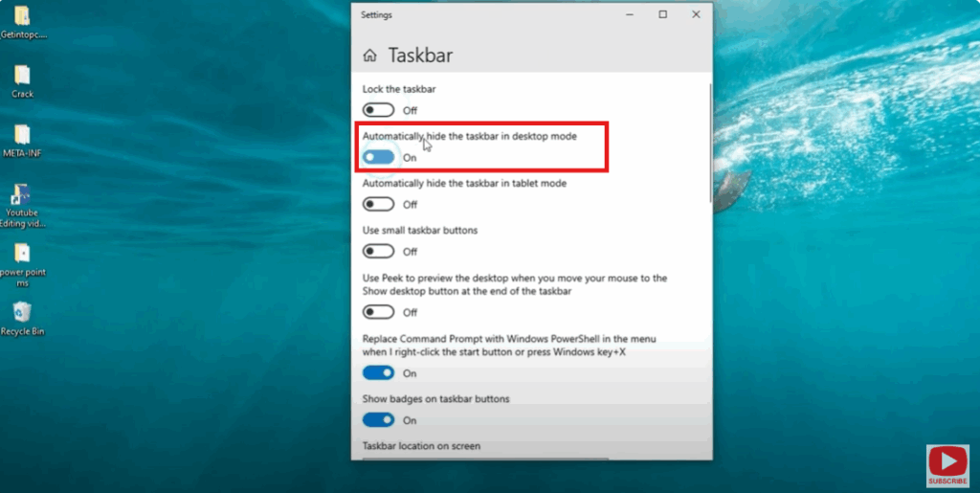980x493 pixels.
Task: Click 'Automatically hide the taskbar in tablet mode' text
Action: point(464,184)
